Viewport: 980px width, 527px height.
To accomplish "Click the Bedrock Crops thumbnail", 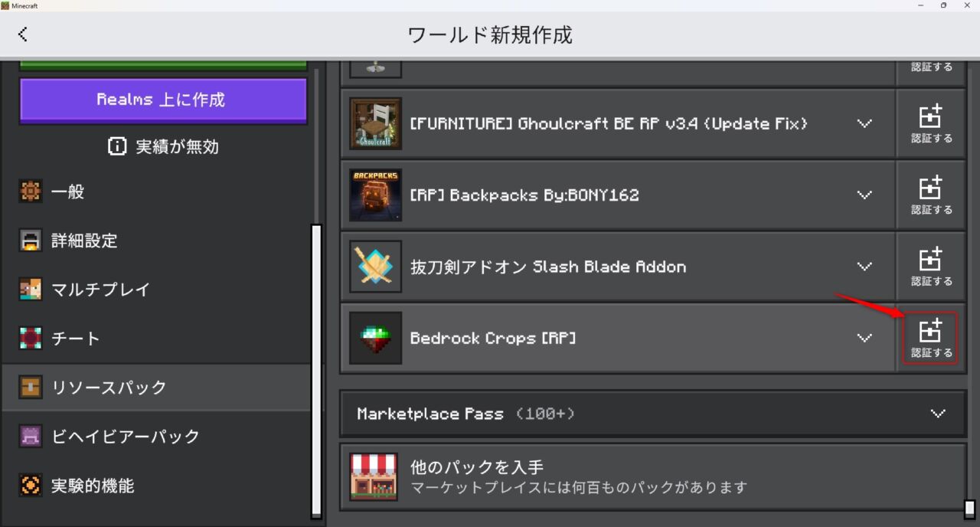I will click(x=375, y=338).
